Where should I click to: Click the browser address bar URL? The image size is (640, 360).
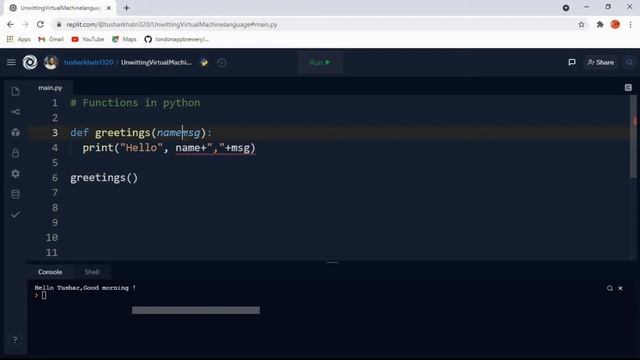(172, 24)
